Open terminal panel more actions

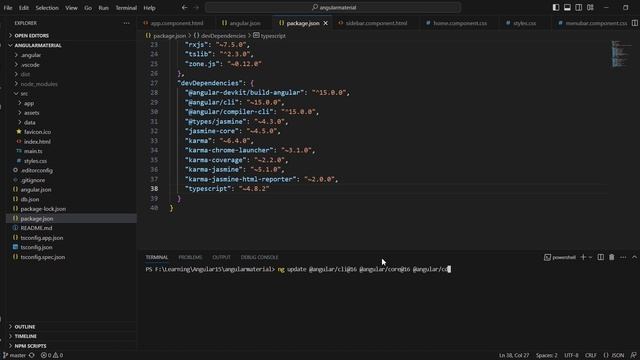point(623,257)
